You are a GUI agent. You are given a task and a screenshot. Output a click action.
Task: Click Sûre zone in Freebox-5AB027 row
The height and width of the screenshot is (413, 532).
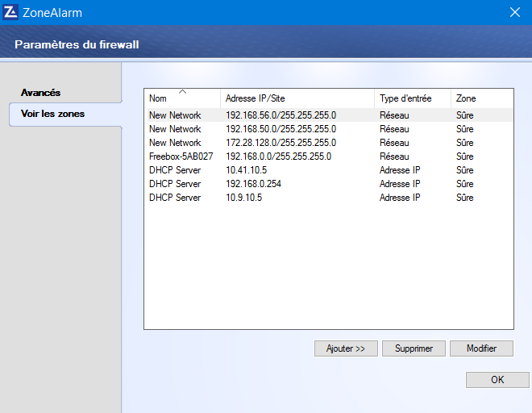465,156
